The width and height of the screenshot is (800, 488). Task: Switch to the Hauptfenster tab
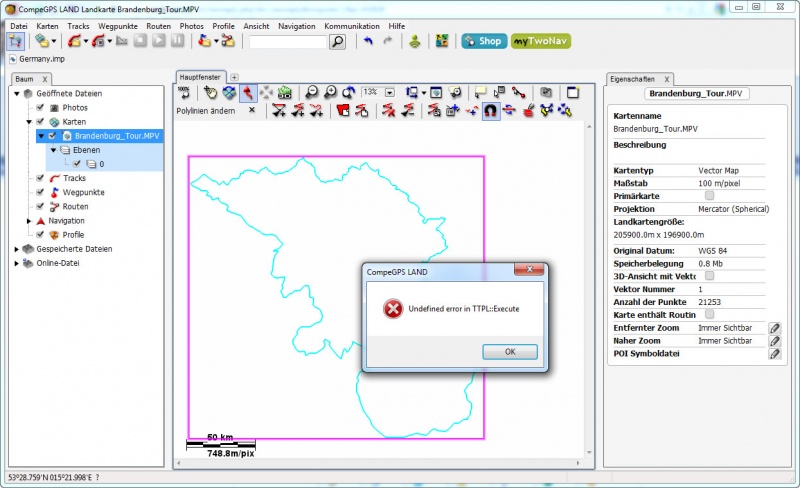[x=200, y=76]
